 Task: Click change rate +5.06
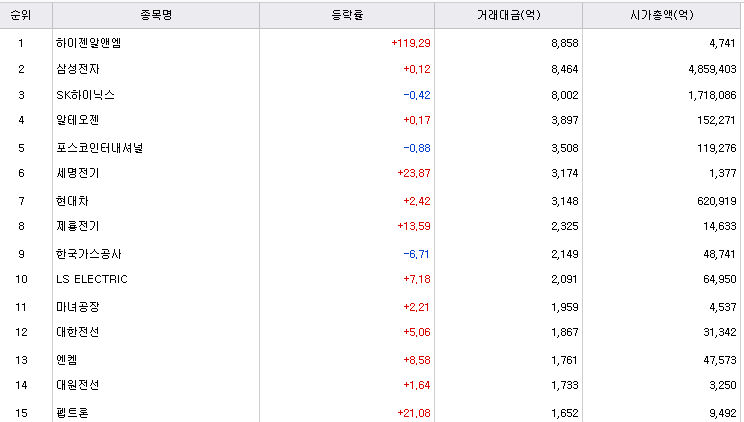pyautogui.click(x=417, y=332)
